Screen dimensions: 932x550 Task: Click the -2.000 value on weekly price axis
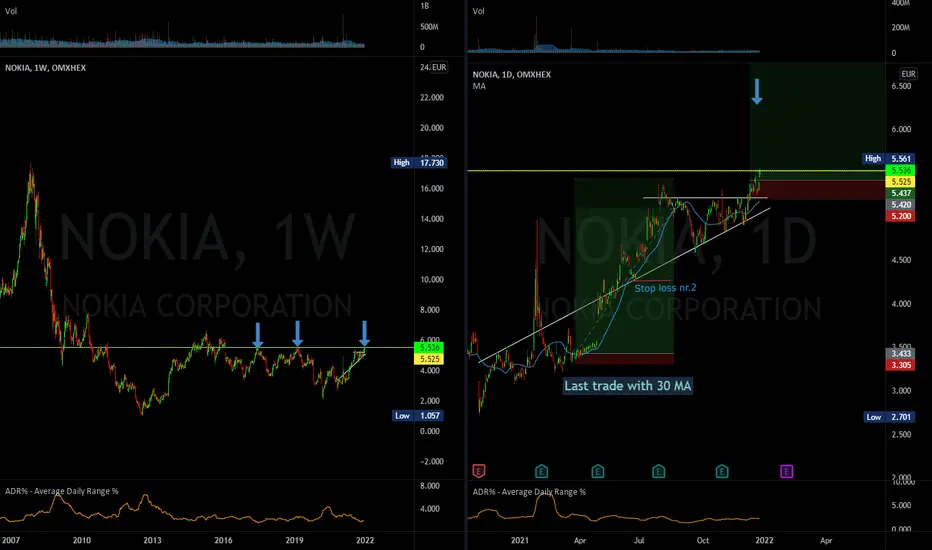point(432,461)
